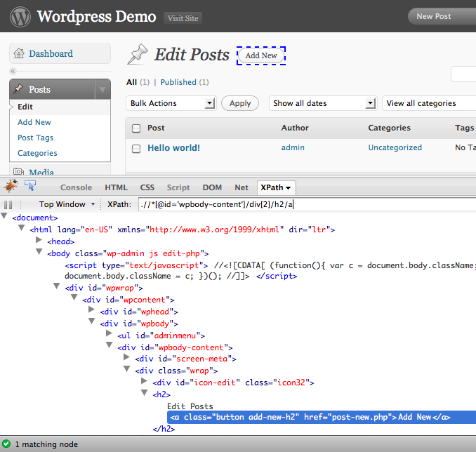Click the Media camera icon in sidebar
The height and width of the screenshot is (452, 476).
pyautogui.click(x=18, y=171)
